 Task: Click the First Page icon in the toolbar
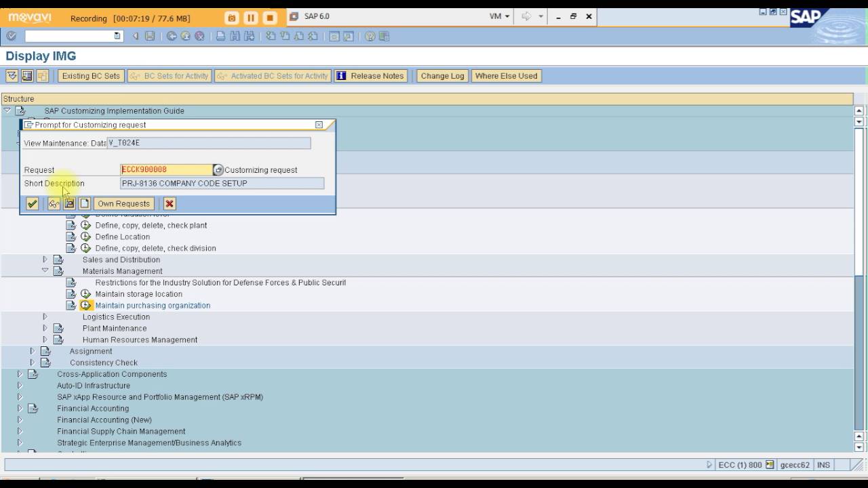point(271,36)
